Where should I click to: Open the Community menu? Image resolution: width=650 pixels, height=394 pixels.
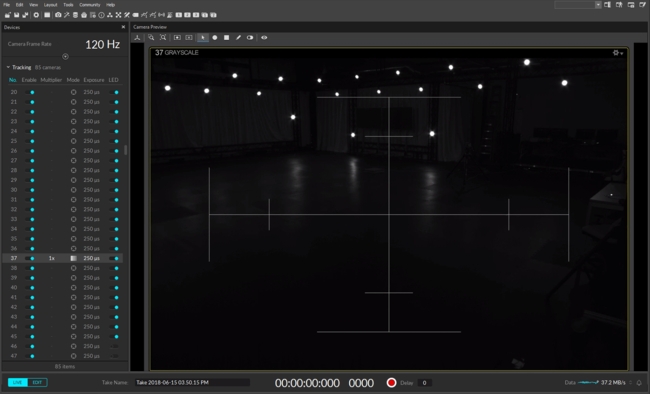(x=90, y=5)
